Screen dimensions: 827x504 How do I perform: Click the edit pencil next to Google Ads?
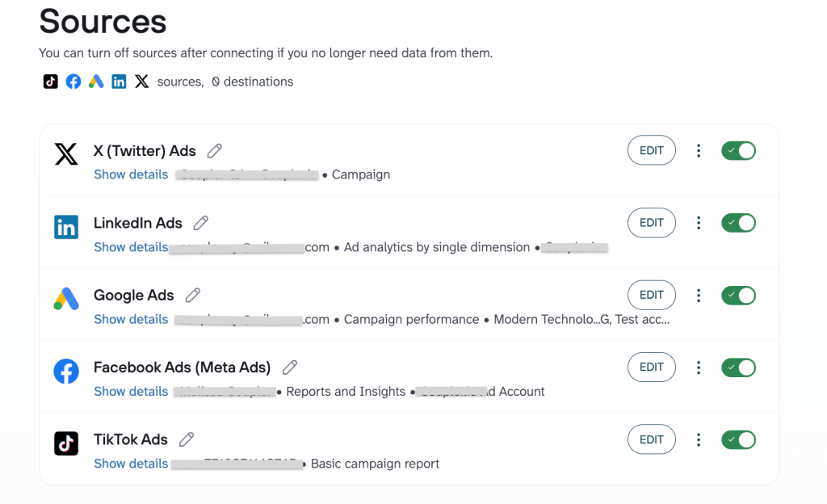pyautogui.click(x=192, y=295)
